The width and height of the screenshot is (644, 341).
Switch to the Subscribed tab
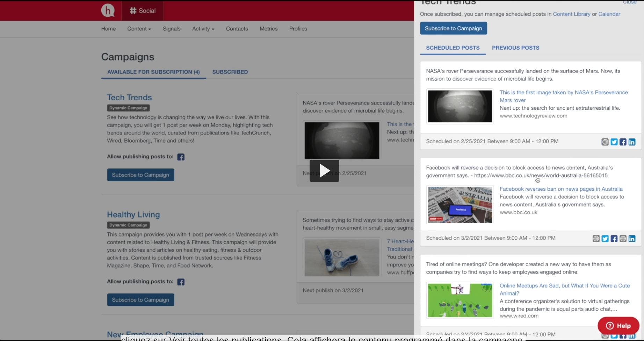pos(230,72)
